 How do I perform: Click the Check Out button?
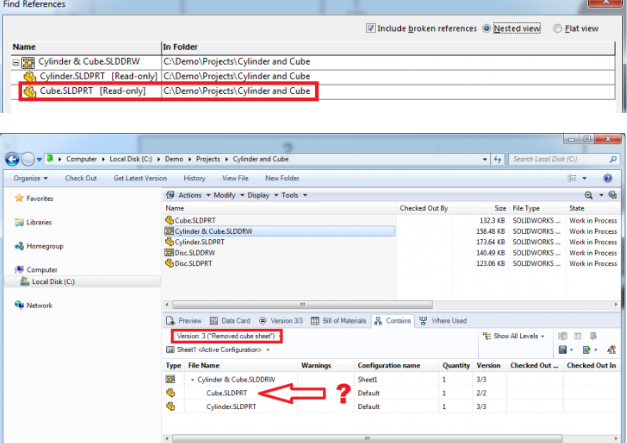(x=81, y=178)
